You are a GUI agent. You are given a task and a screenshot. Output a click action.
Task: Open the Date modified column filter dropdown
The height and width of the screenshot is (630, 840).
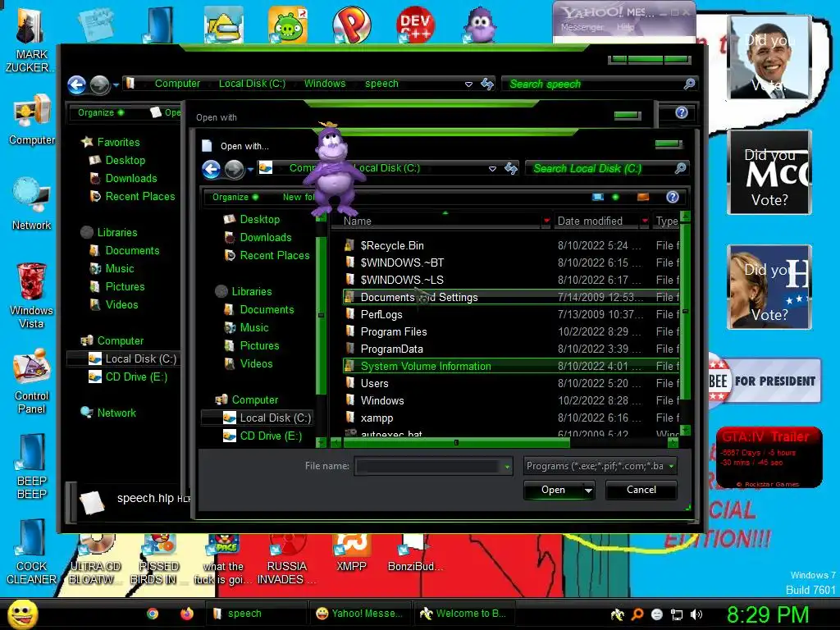(645, 221)
